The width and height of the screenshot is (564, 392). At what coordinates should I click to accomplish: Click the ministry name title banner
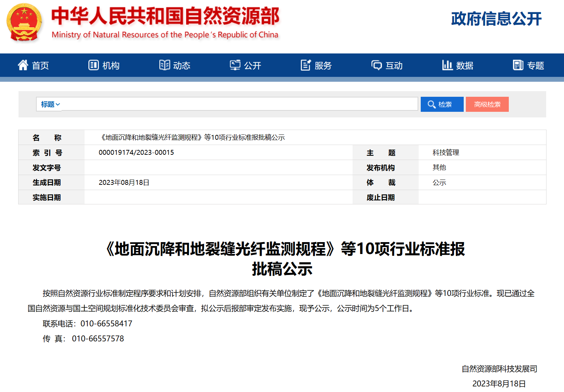pos(165,22)
